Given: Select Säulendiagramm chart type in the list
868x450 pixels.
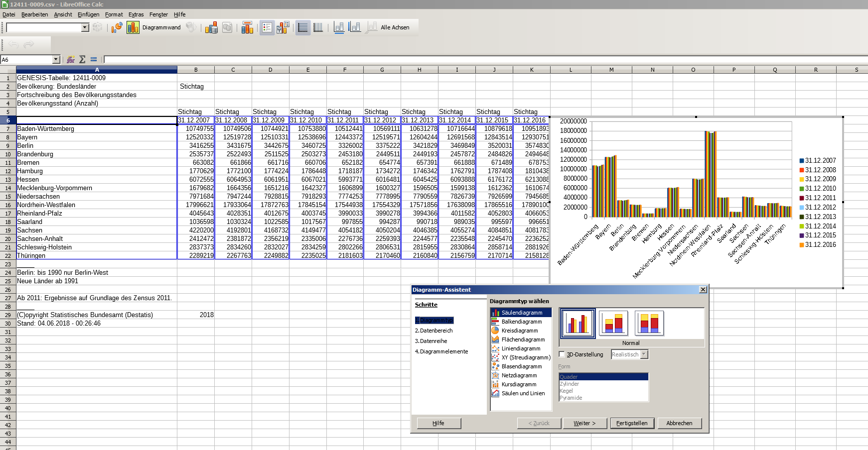Looking at the screenshot, I should (521, 313).
